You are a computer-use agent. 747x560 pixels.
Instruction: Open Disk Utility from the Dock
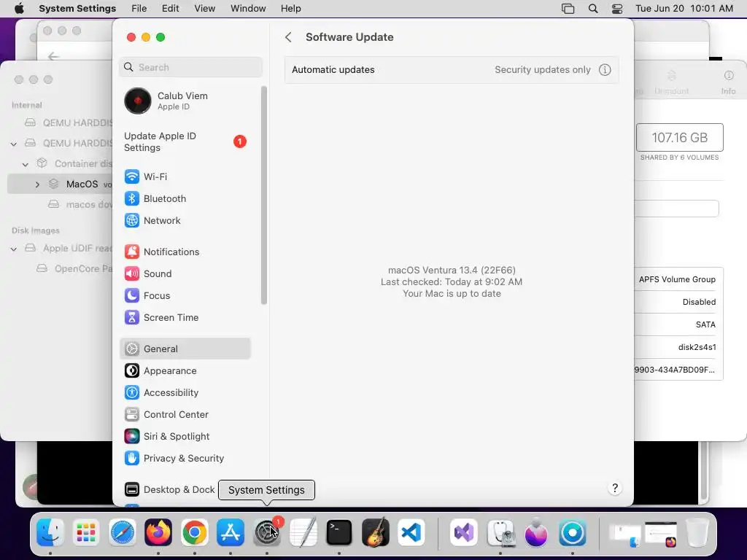click(x=500, y=532)
